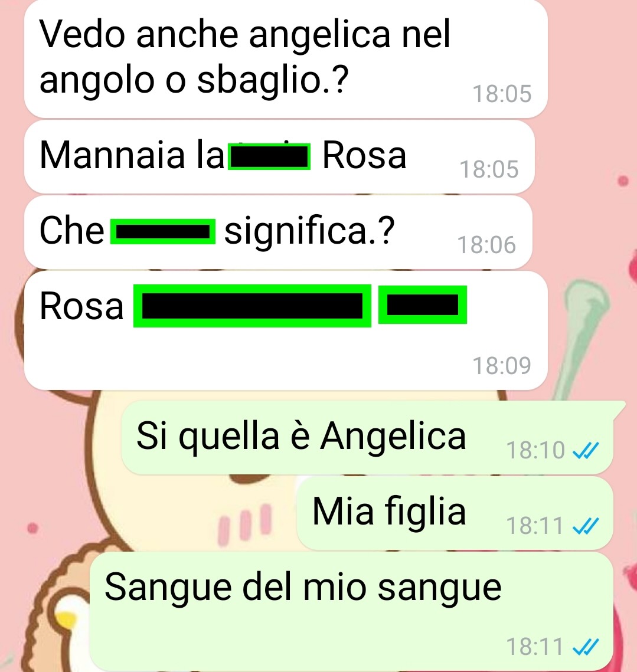
Task: Select the sent message "Si quella è Angelica"
Action: 367,438
